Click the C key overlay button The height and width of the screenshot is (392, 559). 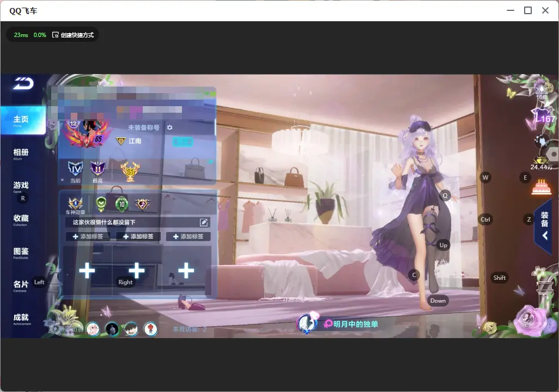point(414,275)
